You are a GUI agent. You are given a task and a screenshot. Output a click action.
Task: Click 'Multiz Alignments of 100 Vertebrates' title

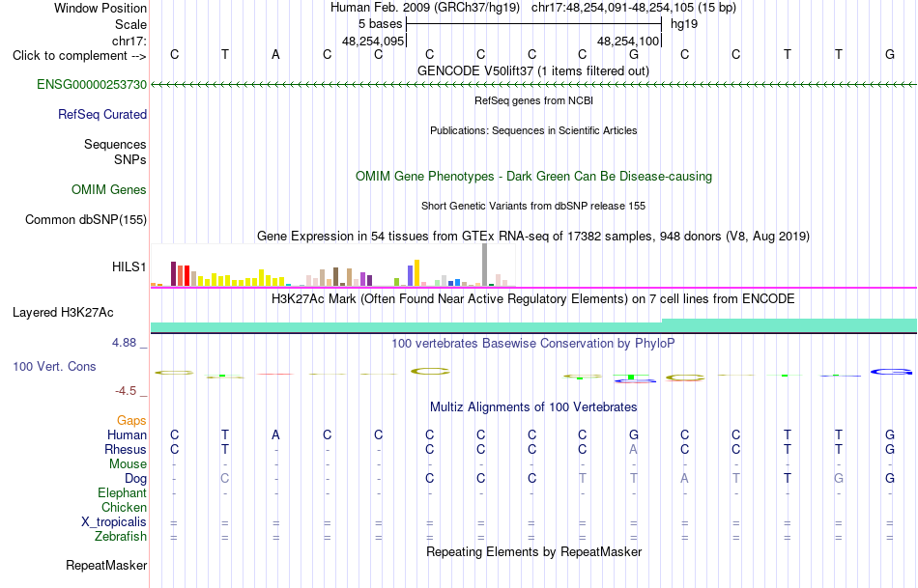pos(533,406)
